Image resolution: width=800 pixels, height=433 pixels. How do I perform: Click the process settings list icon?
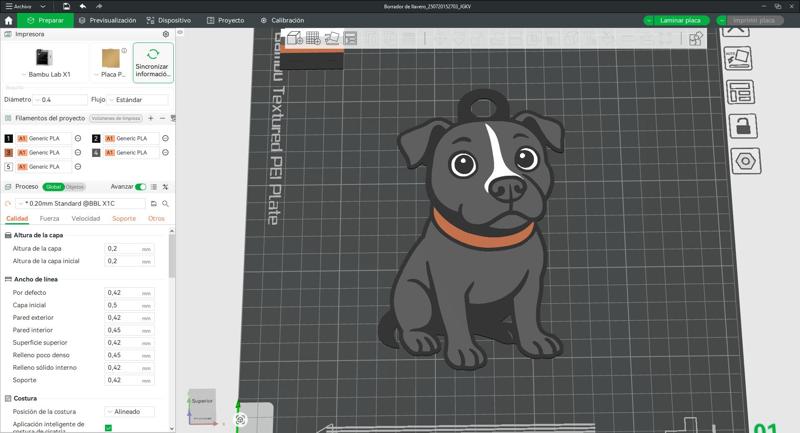click(154, 187)
